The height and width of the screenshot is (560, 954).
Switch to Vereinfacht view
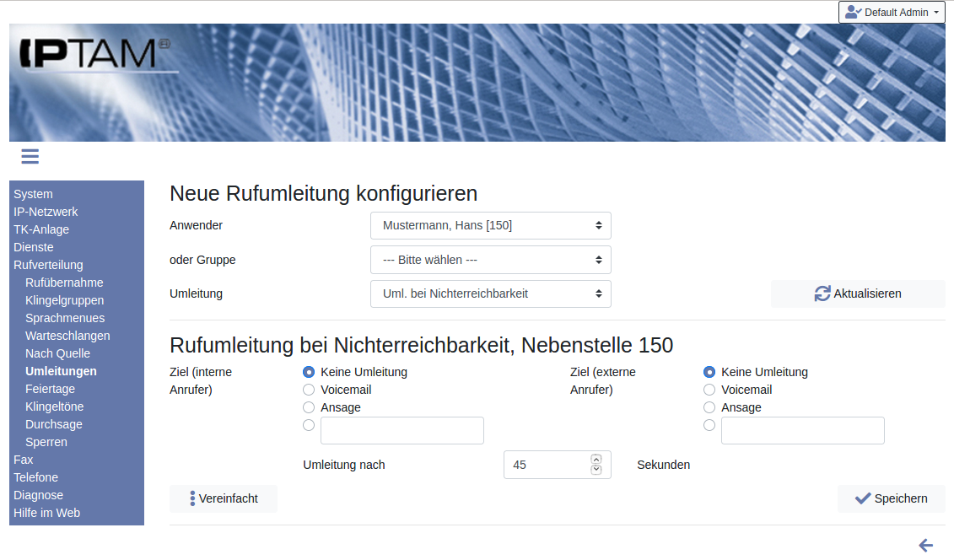(x=224, y=498)
